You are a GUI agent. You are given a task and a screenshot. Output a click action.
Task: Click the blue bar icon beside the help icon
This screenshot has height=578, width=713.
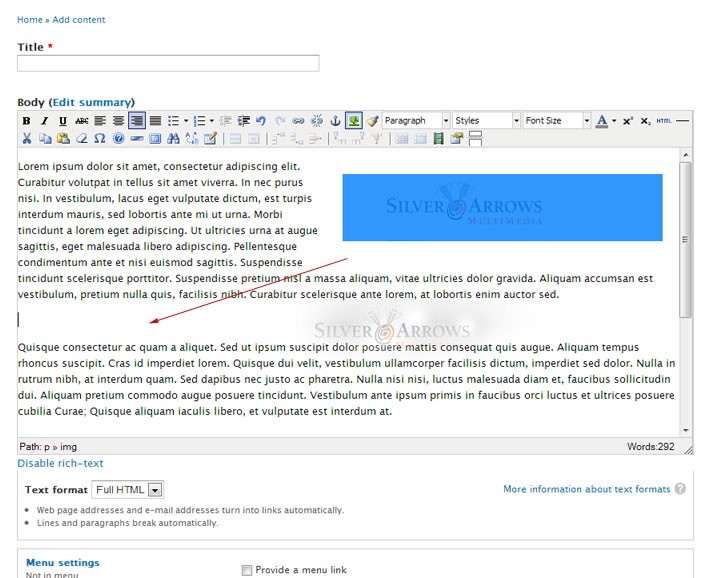coord(136,138)
